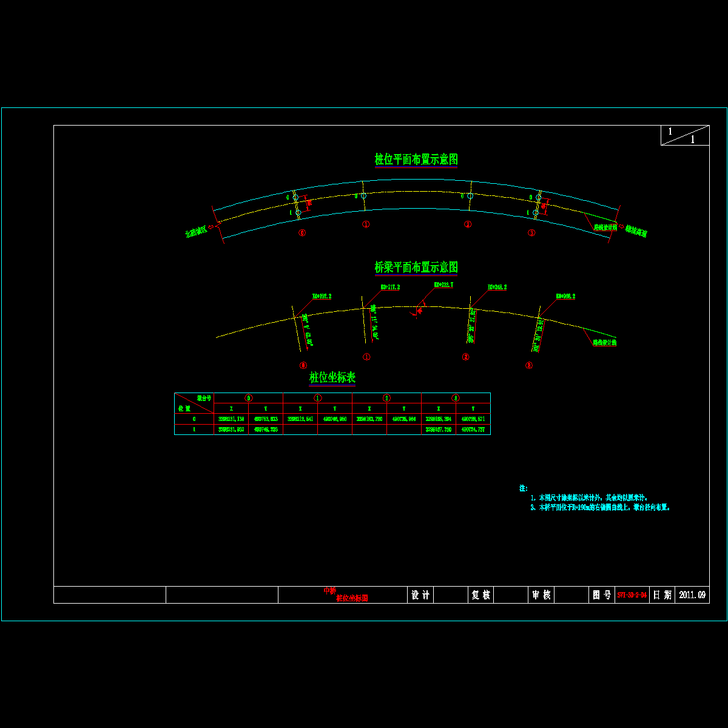Select the 复核 title block cell
The height and width of the screenshot is (728, 728).
480,595
